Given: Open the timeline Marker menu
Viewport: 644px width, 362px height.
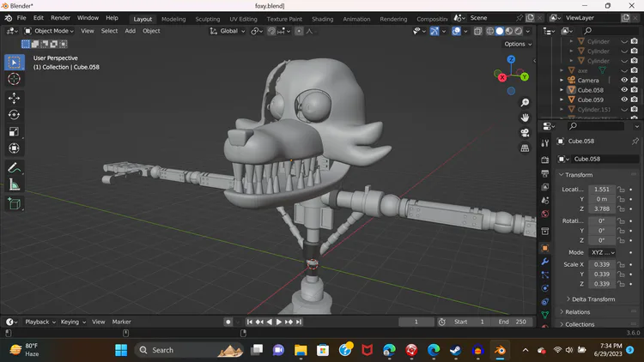Looking at the screenshot, I should point(122,323).
